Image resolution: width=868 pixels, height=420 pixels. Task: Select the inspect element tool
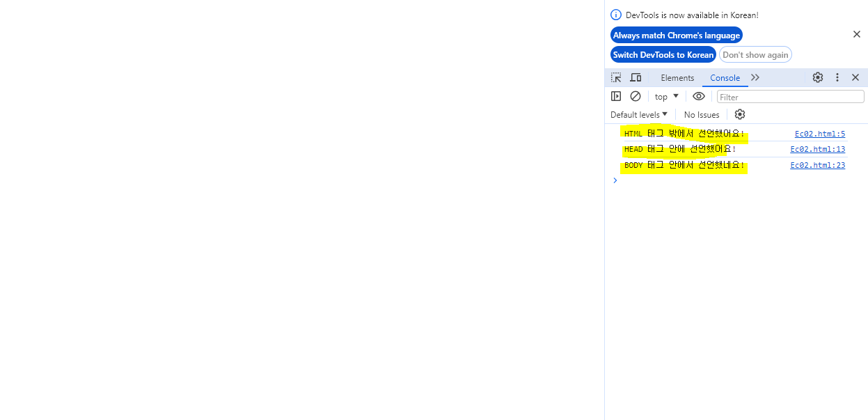616,77
